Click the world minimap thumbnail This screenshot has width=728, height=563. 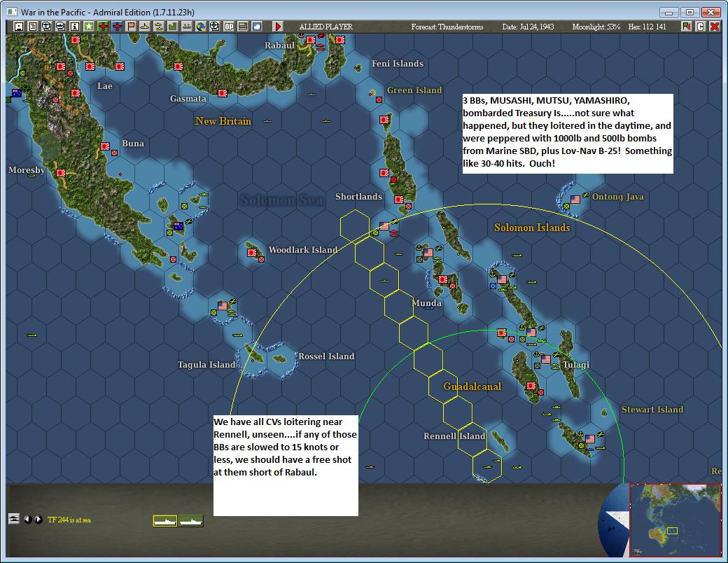tap(675, 520)
